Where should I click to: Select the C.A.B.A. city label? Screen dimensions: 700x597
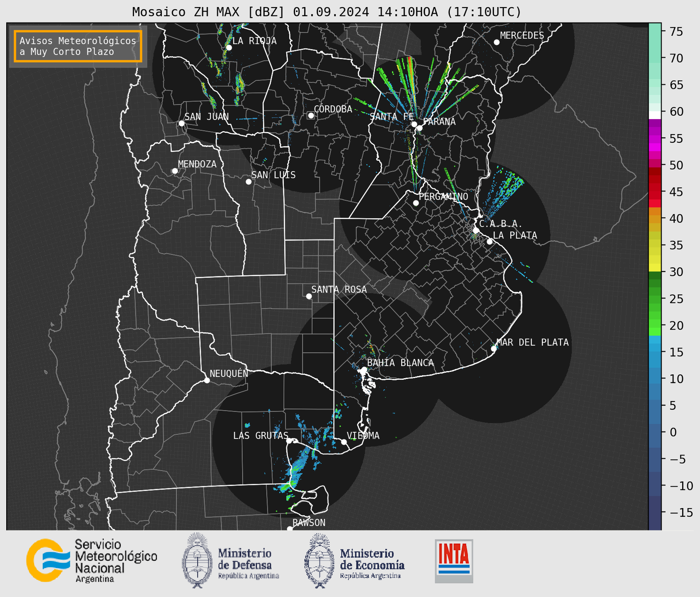point(501,224)
